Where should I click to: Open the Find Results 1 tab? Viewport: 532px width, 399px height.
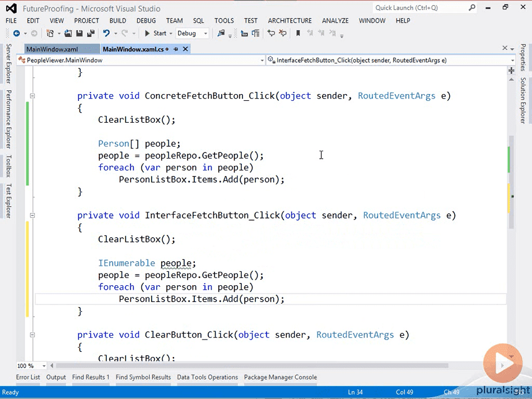(91, 377)
